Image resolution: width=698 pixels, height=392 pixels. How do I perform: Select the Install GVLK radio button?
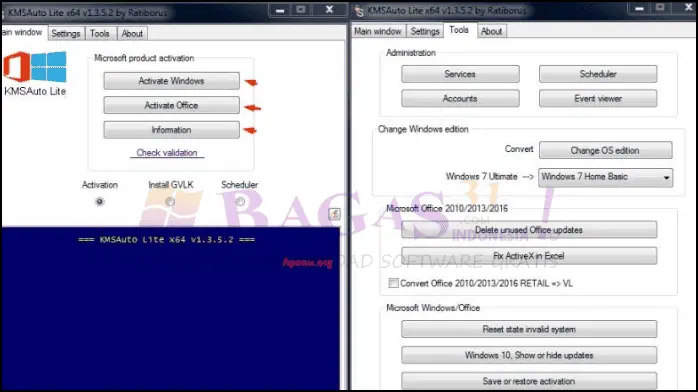(170, 202)
